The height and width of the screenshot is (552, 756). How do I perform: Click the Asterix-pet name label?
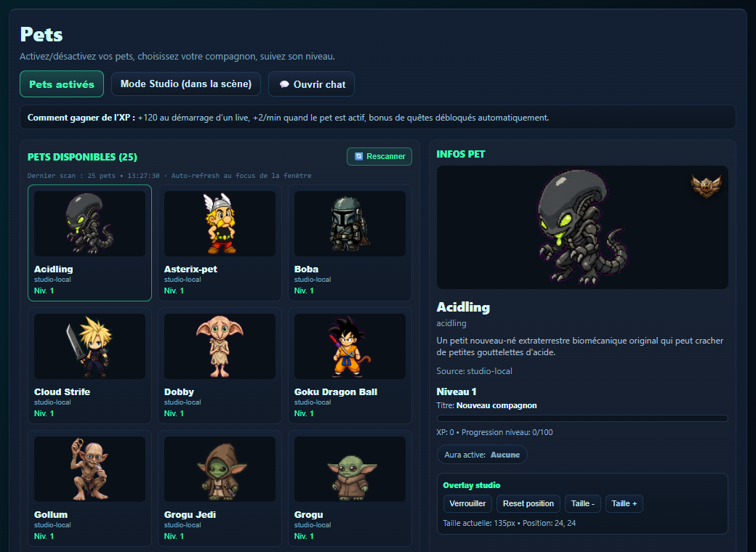(190, 269)
